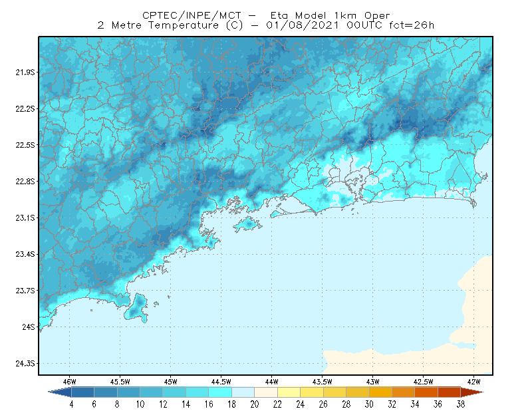The width and height of the screenshot is (532, 411).
Task: Click the cream swatch between 20 and 22
Action: (x=266, y=392)
